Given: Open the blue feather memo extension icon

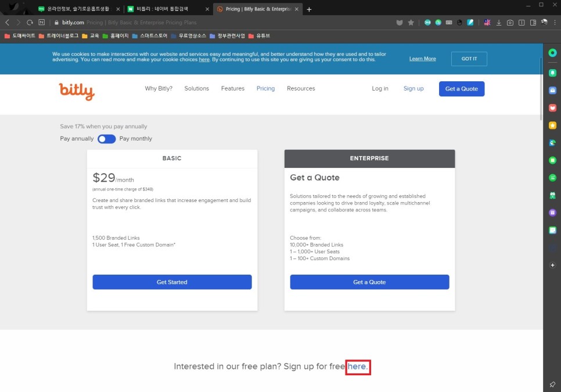Looking at the screenshot, I should coord(470,23).
